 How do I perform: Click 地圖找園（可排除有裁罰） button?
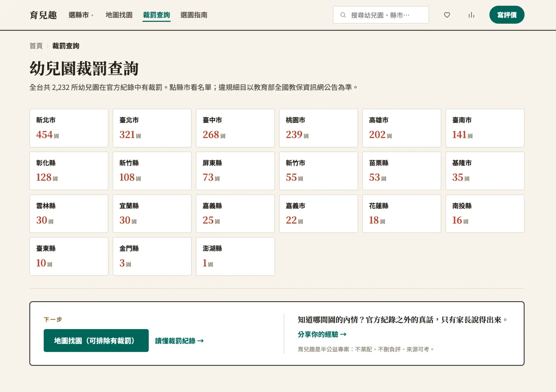(x=96, y=341)
